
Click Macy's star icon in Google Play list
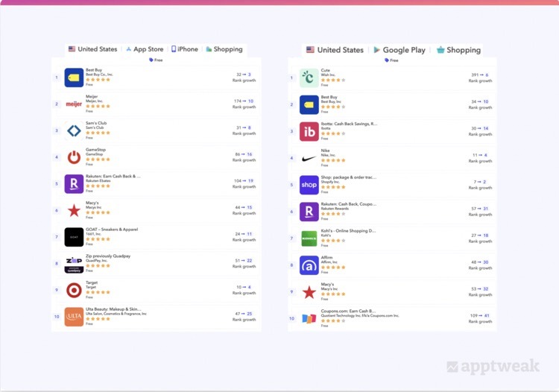point(309,292)
